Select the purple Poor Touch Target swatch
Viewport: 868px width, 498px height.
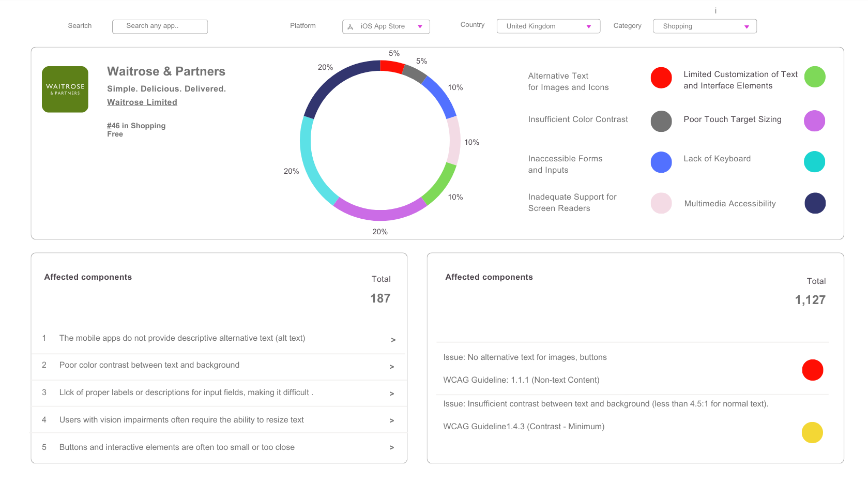[x=814, y=120]
